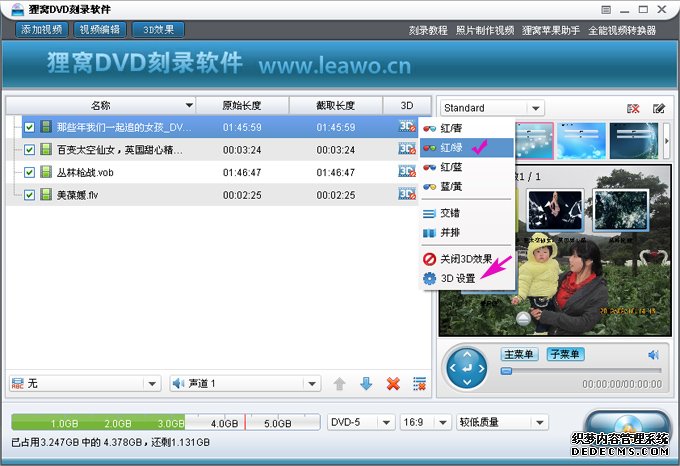Open the DVD-5 disc type dropdown
Screen dimensions: 680x466
pyautogui.click(x=361, y=422)
